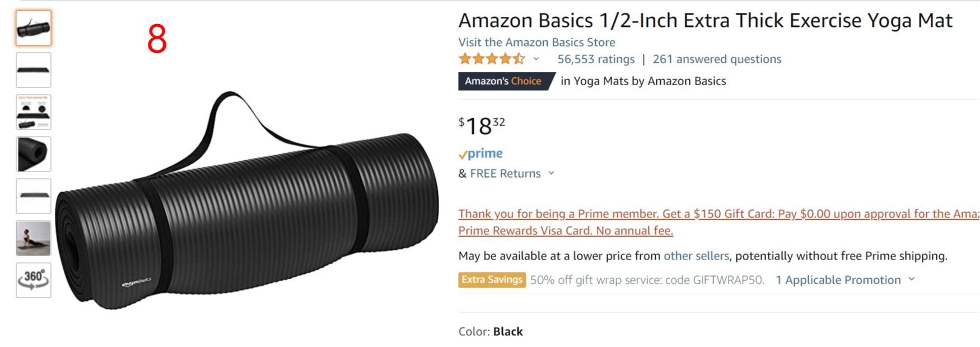Expand the FREE Returns details chevron
The width and height of the screenshot is (980, 347).
(552, 173)
